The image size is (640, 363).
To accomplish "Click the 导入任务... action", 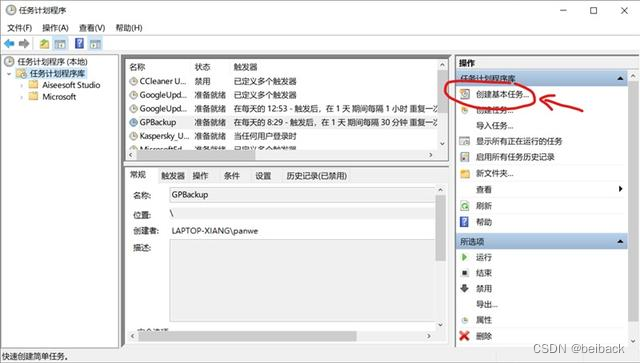I will coord(495,126).
